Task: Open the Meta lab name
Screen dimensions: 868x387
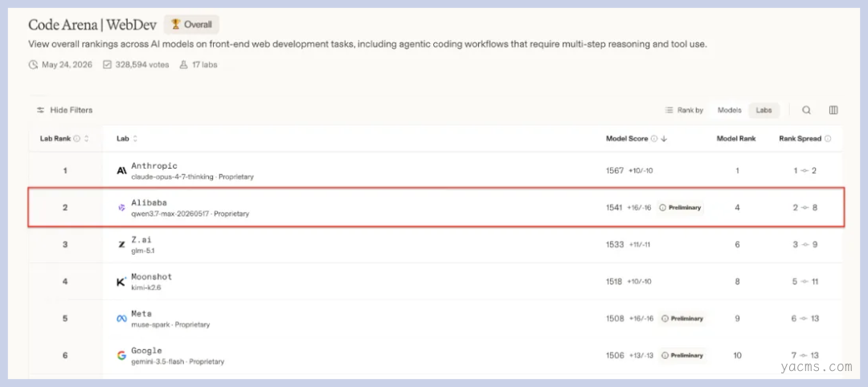Action: pyautogui.click(x=141, y=313)
